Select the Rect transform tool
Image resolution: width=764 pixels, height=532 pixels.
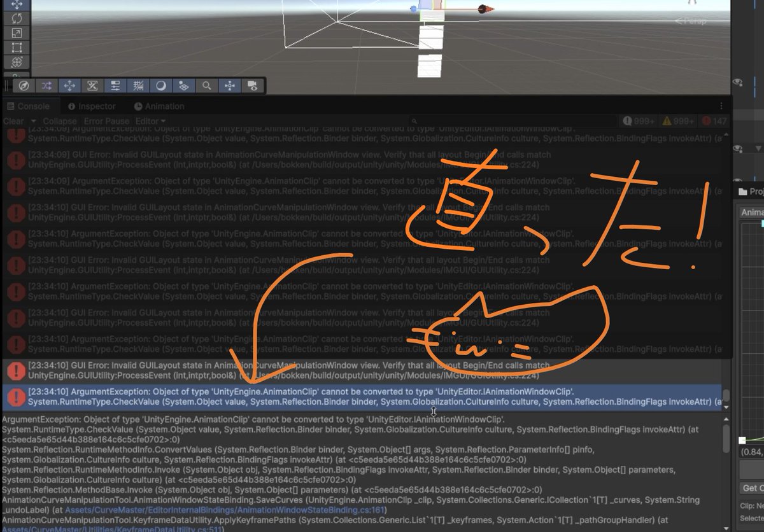click(x=17, y=48)
